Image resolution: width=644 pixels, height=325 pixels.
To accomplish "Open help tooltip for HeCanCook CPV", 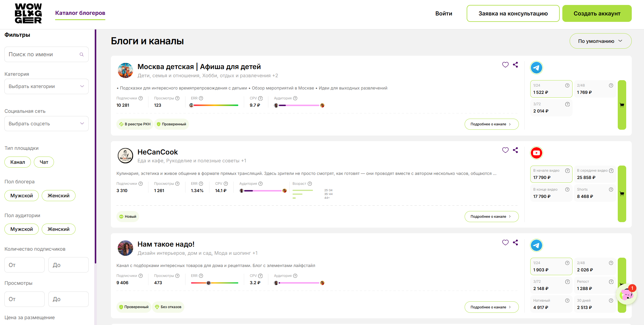I will point(226,184).
